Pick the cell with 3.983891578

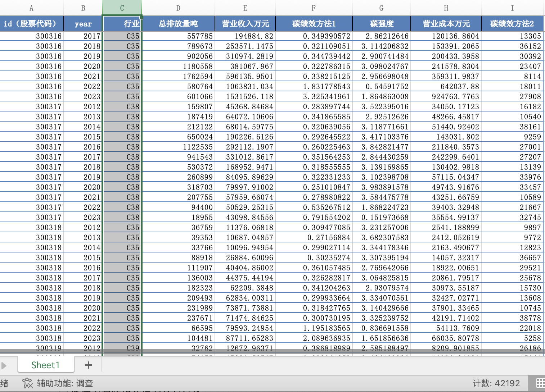pyautogui.click(x=381, y=187)
